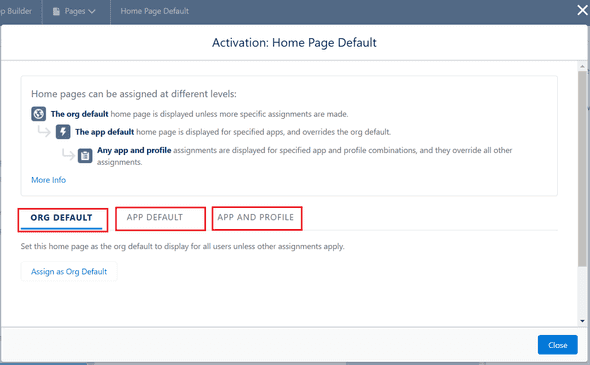Click the app and profile clipboard icon
The image size is (590, 365).
tap(85, 155)
